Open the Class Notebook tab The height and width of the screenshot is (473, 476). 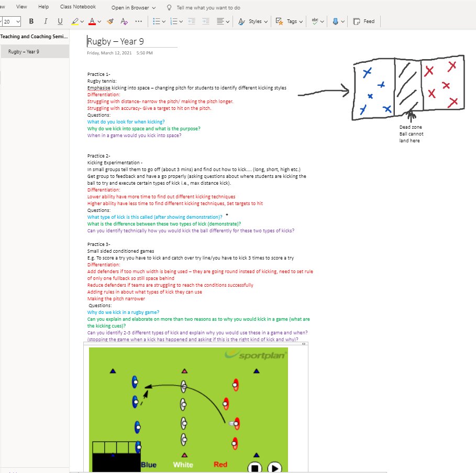tap(78, 7)
